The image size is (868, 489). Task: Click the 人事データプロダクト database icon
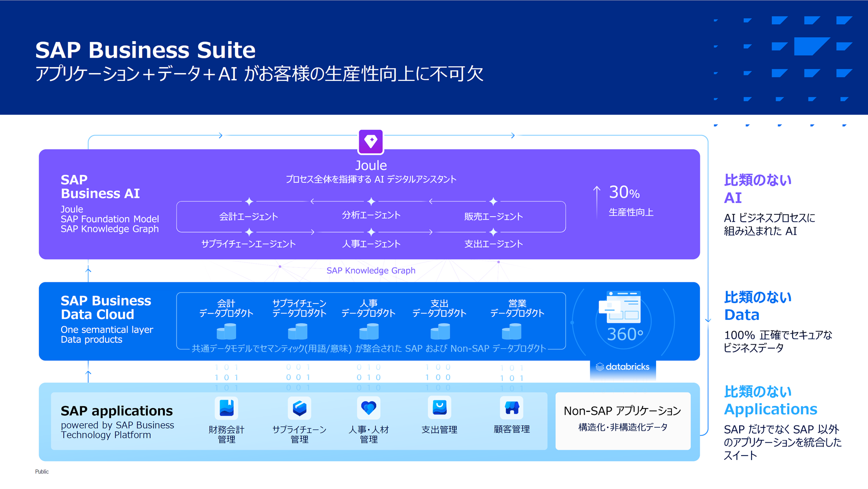pyautogui.click(x=369, y=331)
